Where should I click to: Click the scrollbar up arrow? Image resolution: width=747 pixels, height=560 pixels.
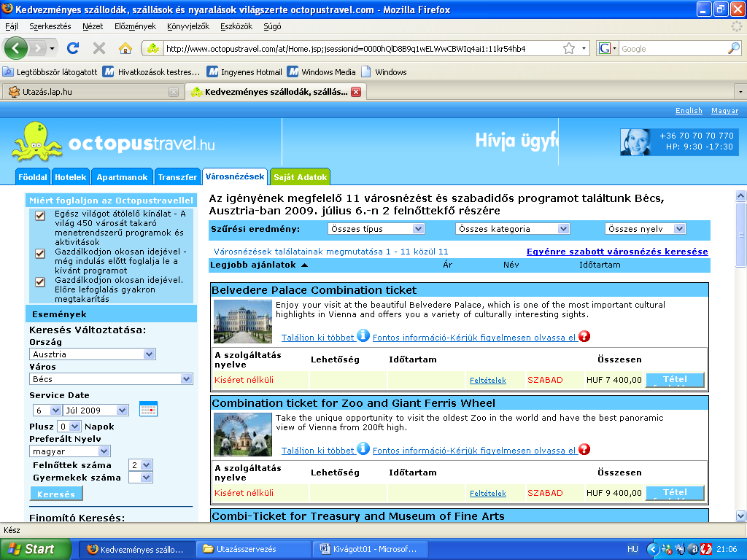(740, 195)
